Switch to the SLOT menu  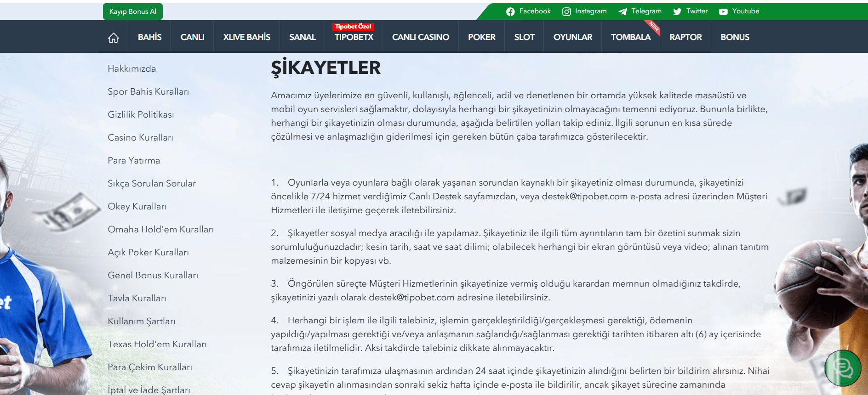click(x=524, y=37)
